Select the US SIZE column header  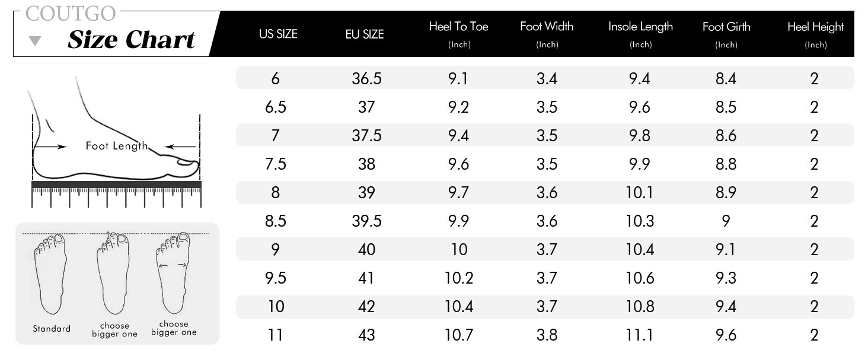(x=278, y=34)
